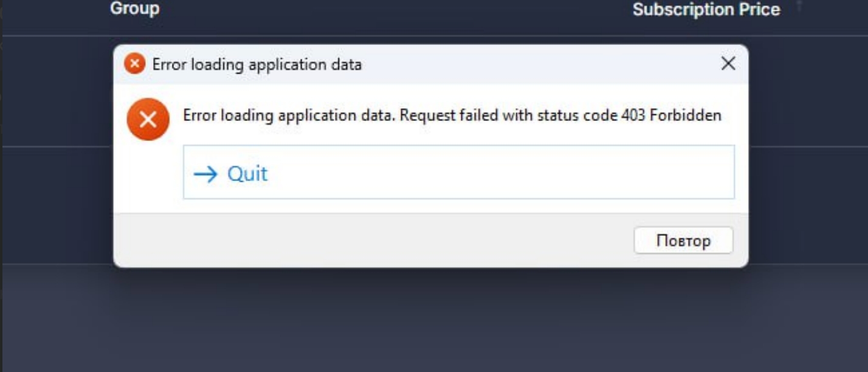Click the white dialog body below the error icon
868x372 pixels.
click(148, 176)
